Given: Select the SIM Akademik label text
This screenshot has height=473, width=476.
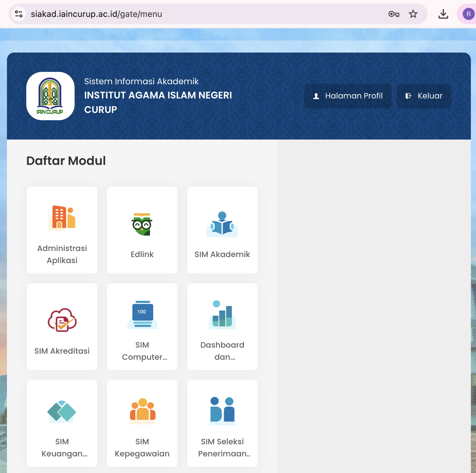Looking at the screenshot, I should [x=222, y=254].
